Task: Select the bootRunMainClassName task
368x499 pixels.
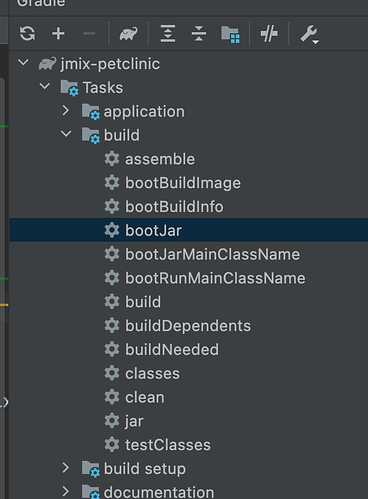Action: pos(189,278)
